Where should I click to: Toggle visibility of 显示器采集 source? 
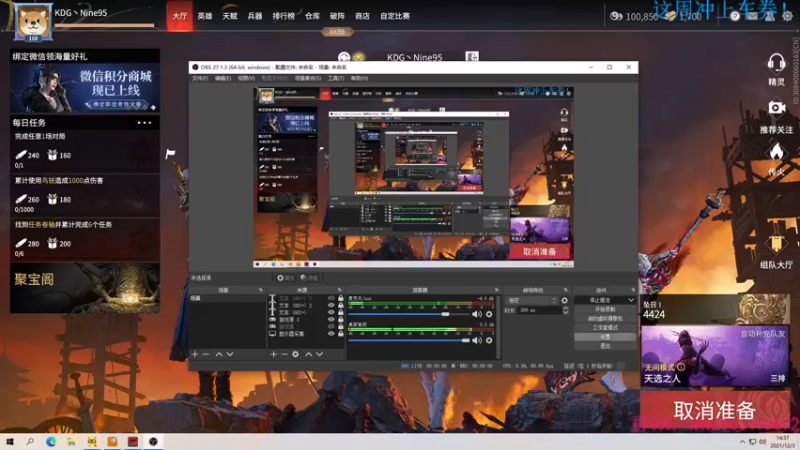click(x=331, y=334)
